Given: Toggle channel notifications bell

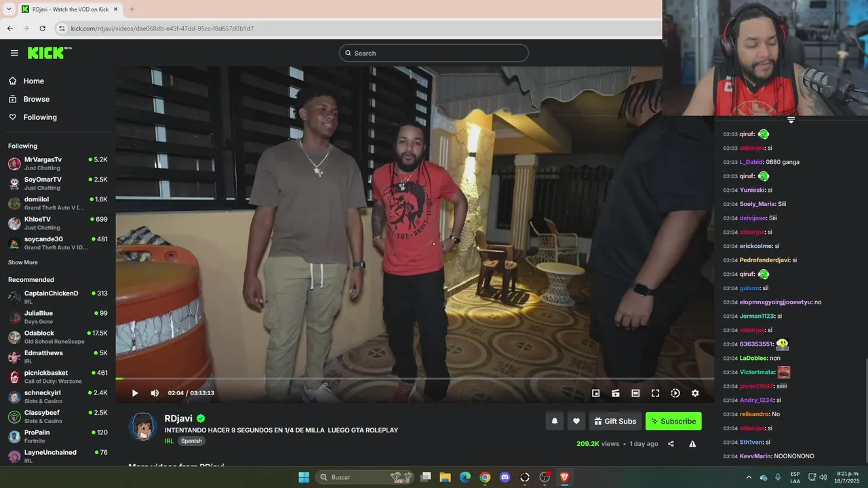Looking at the screenshot, I should point(554,421).
